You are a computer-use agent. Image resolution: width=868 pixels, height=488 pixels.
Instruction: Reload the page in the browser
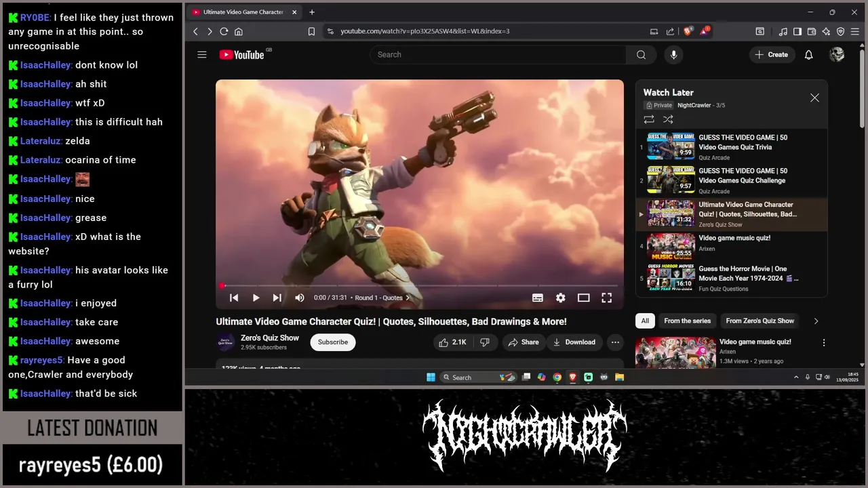(224, 31)
